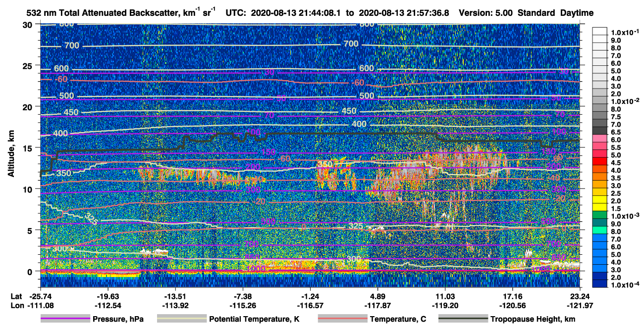Click the salmon Temperature legend line sample

[x=342, y=319]
